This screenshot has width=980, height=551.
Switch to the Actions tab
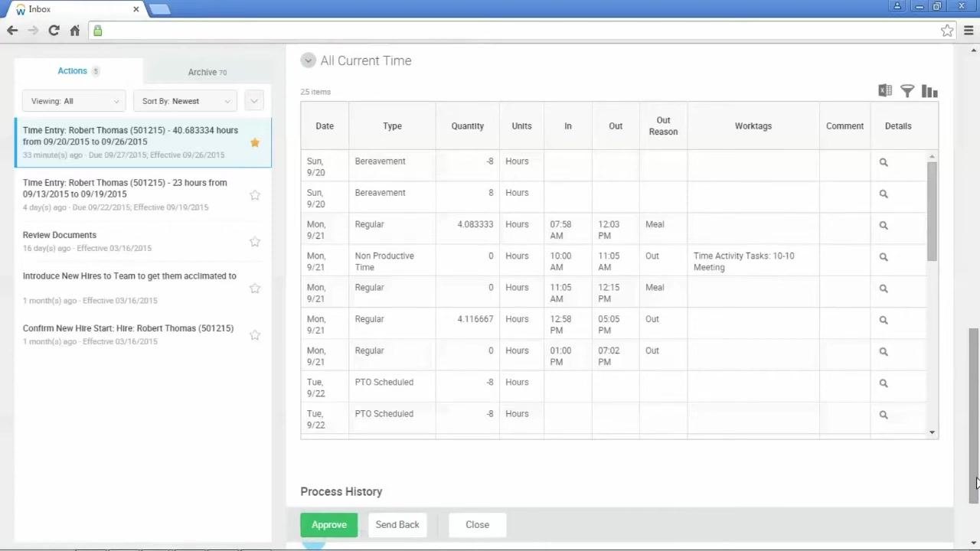[78, 71]
